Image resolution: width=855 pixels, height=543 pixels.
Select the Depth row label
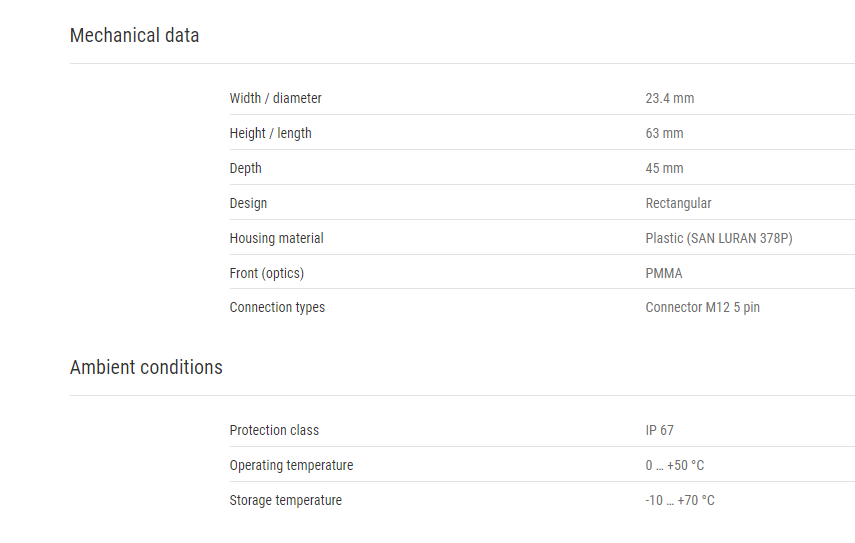click(245, 168)
